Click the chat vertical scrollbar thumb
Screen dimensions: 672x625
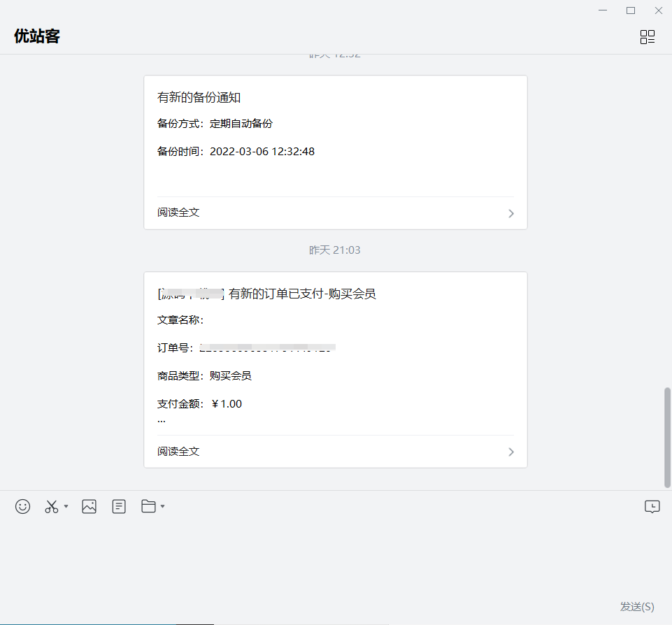667,437
